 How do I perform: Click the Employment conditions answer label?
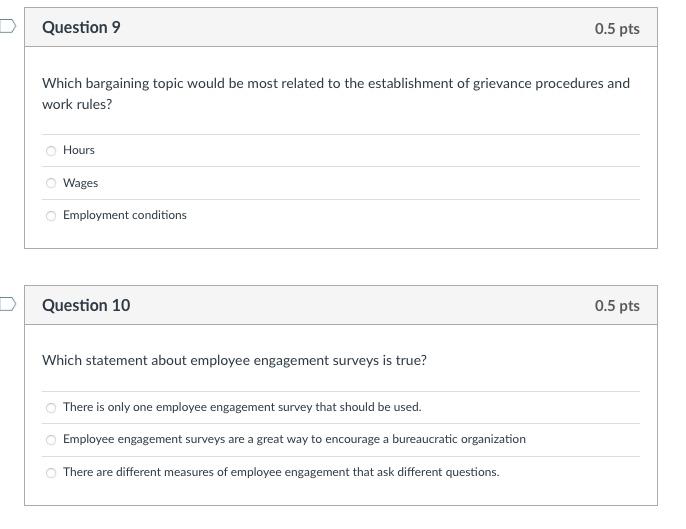(125, 215)
